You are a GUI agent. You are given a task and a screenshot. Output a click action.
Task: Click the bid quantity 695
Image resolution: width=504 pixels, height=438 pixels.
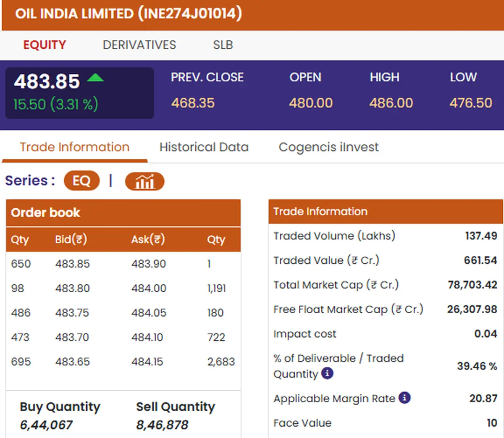(21, 361)
